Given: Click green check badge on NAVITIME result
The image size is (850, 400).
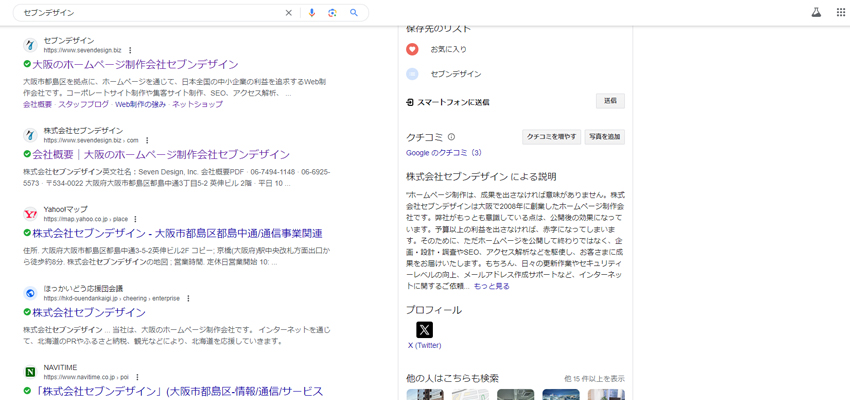Looking at the screenshot, I should (27, 391).
